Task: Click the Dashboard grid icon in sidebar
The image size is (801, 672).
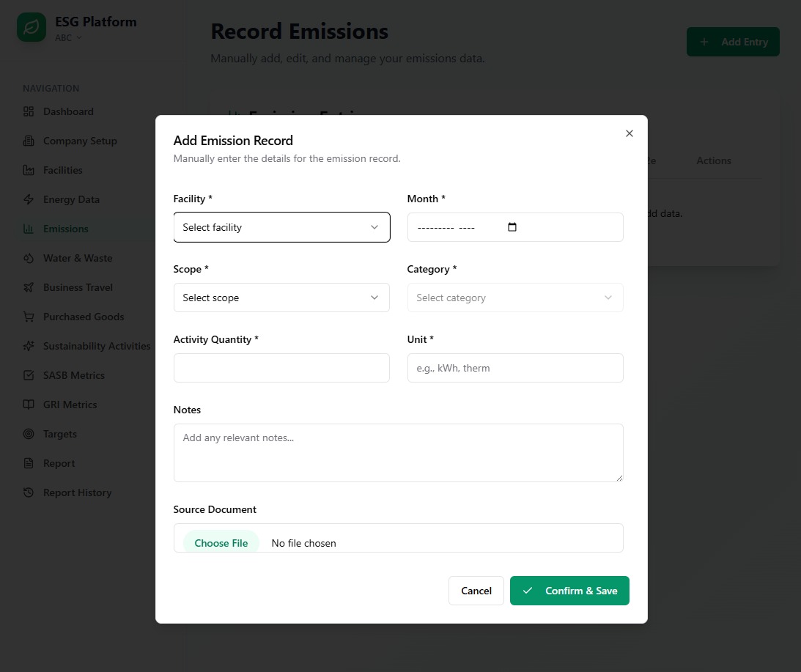Action: [x=29, y=111]
